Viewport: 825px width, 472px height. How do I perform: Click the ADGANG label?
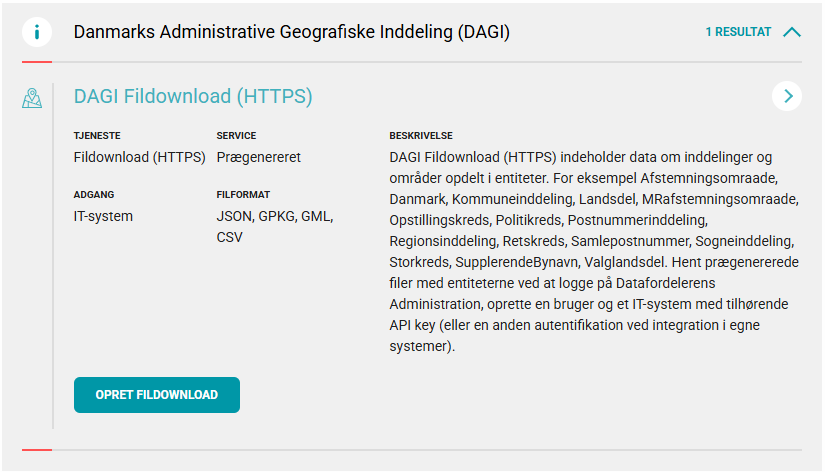94,195
